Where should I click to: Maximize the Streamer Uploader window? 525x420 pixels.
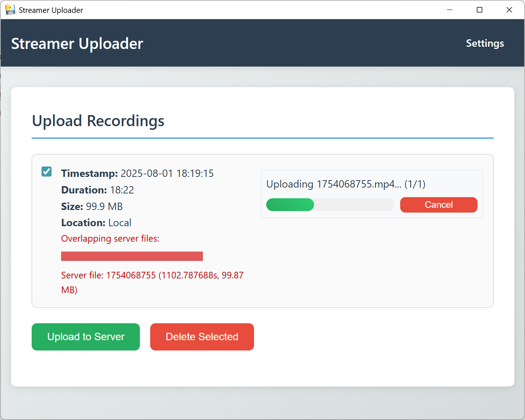coord(479,10)
